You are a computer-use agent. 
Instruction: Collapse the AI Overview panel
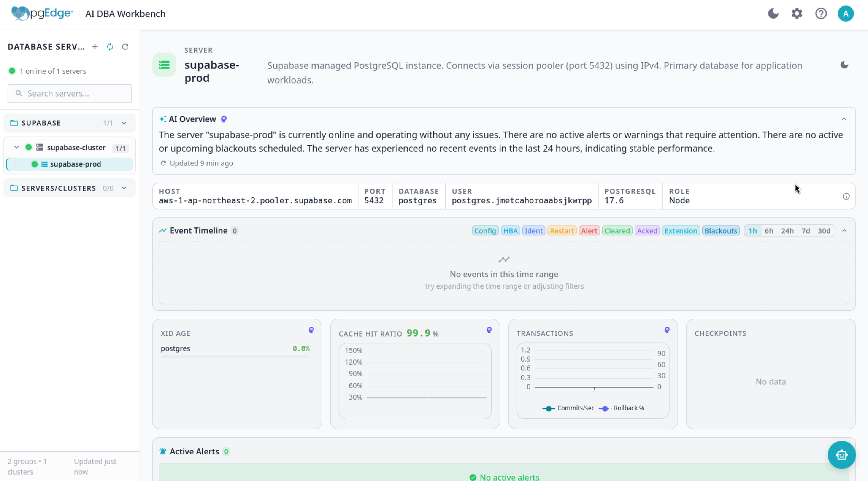point(844,119)
